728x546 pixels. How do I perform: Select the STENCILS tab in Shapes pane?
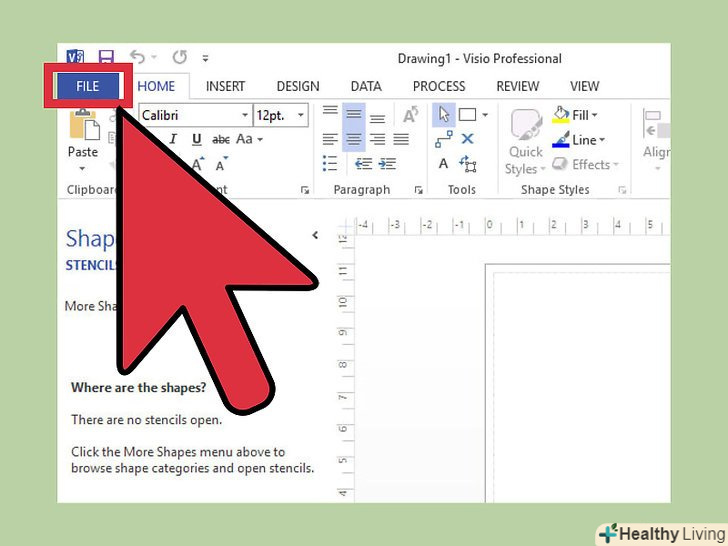pos(91,265)
